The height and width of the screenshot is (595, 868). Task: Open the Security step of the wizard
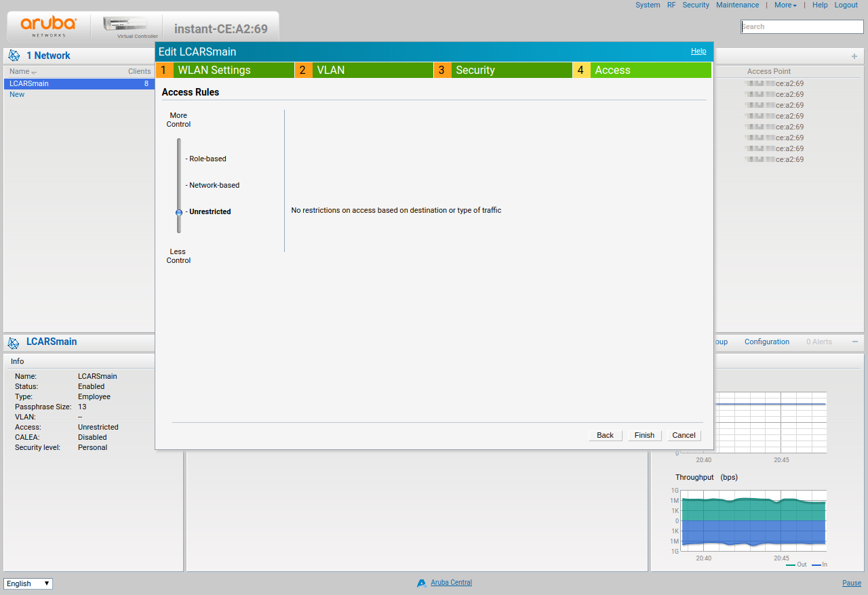475,70
